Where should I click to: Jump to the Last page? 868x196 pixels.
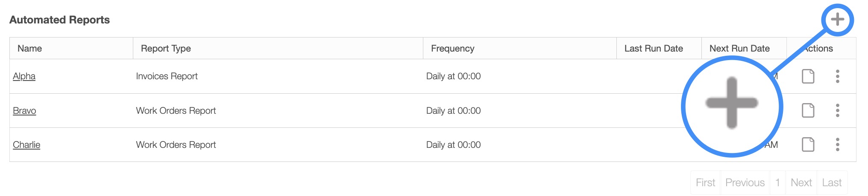pos(832,183)
